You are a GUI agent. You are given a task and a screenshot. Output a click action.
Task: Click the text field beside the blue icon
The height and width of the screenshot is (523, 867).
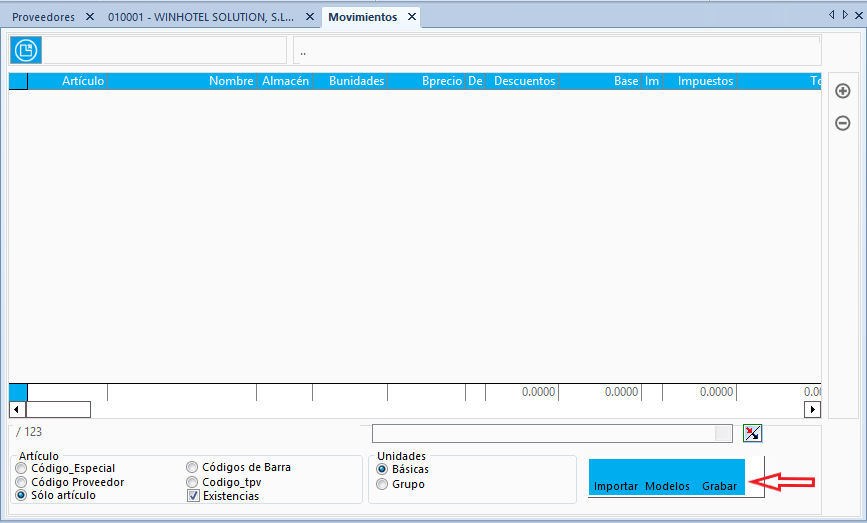click(164, 50)
